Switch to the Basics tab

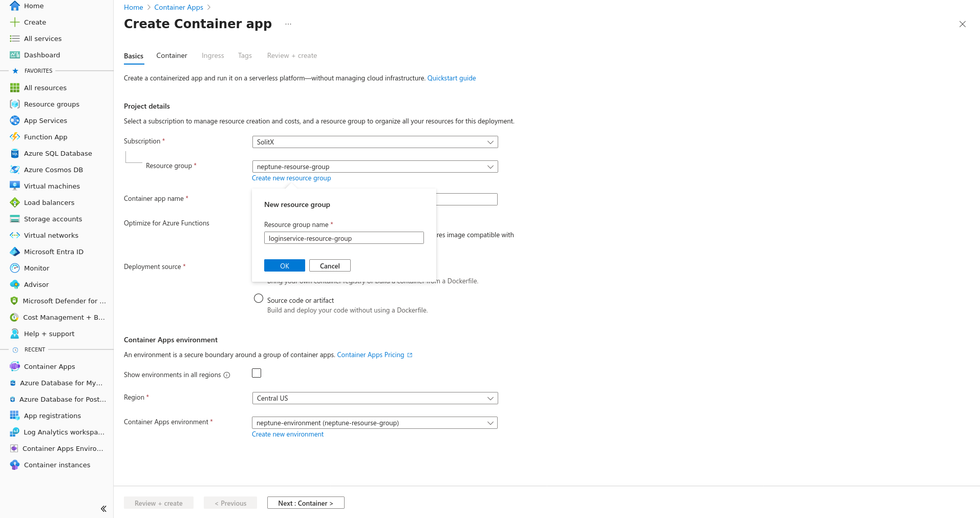tap(134, 56)
